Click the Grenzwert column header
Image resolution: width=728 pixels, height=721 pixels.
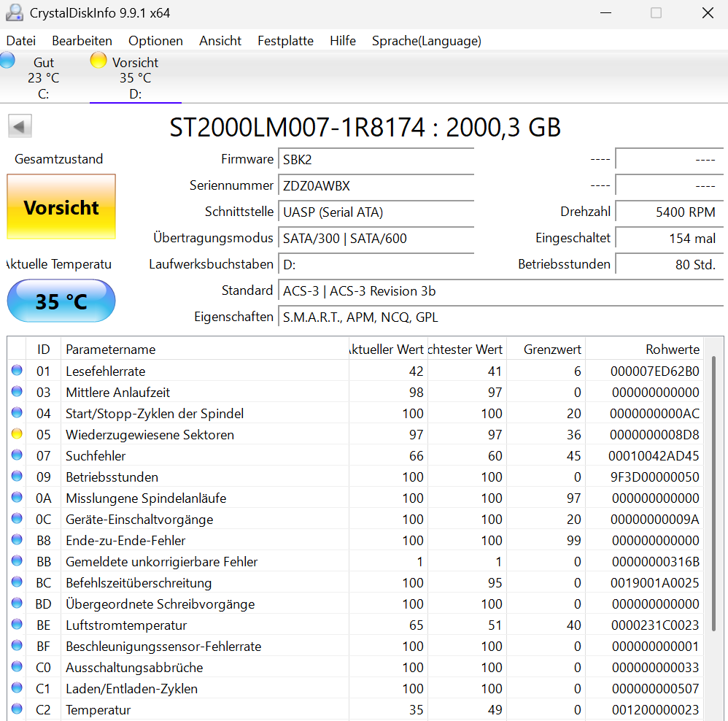coord(546,350)
